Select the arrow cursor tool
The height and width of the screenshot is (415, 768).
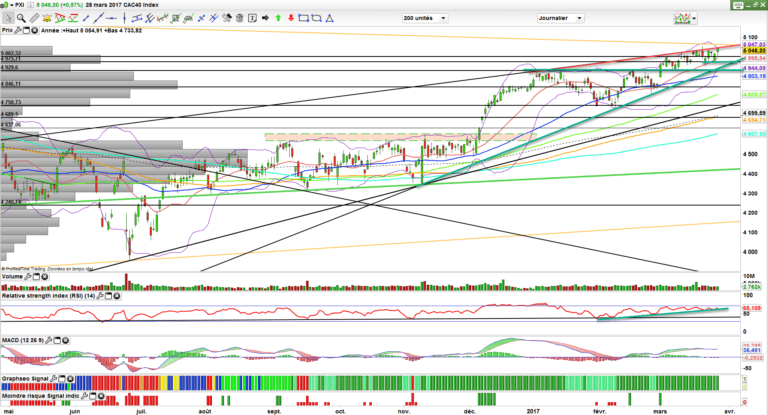pos(8,17)
